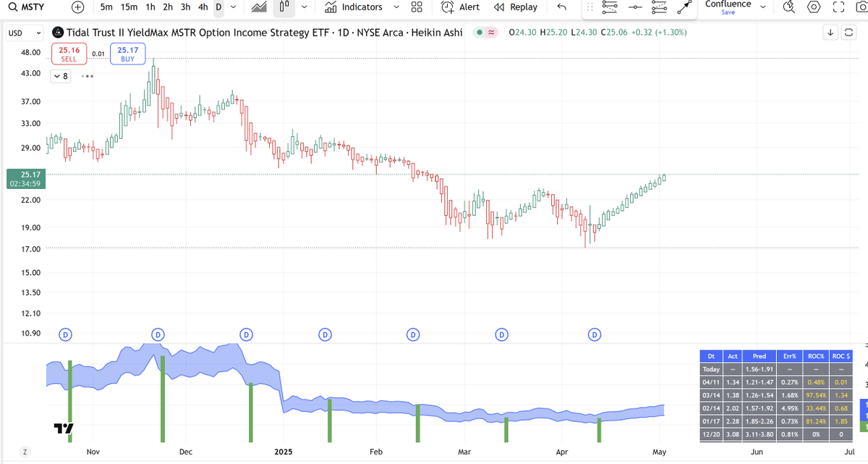Viewport: 868px width, 464px height.
Task: Start Bar Replay mode
Action: (516, 7)
